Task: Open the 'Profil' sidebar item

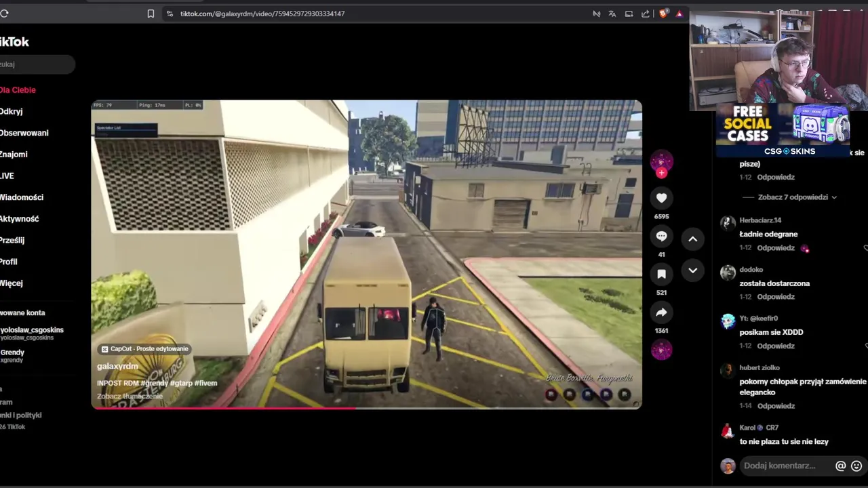Action: point(9,262)
